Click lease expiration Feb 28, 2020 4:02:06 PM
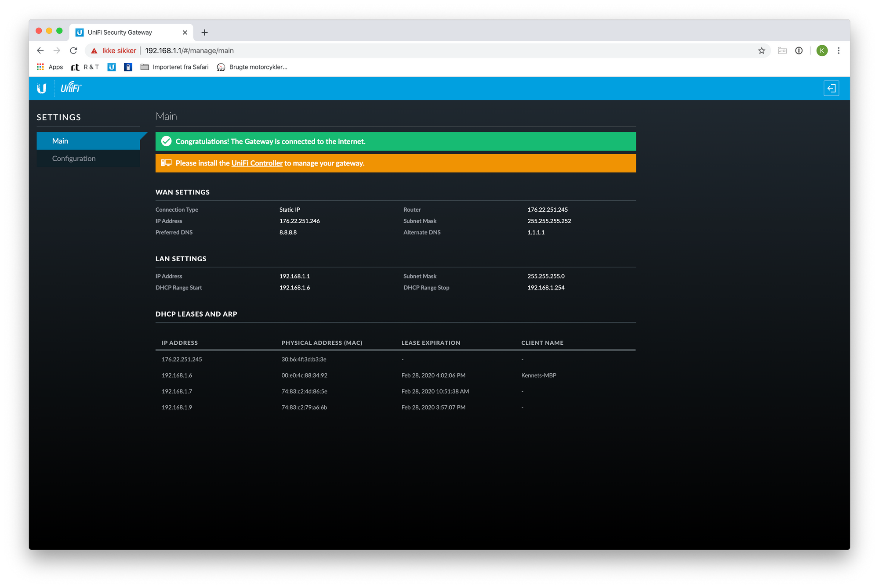Screen dimensions: 879x588 click(x=433, y=375)
